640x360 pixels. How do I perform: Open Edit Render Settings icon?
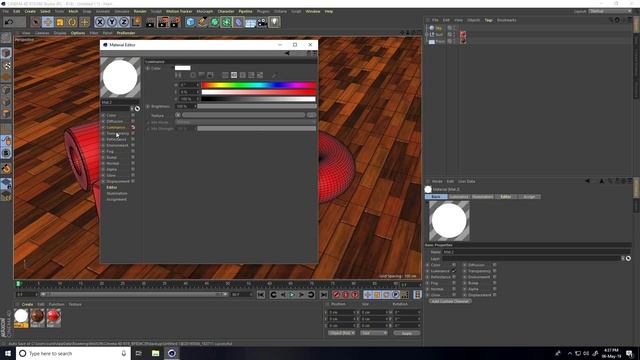point(176,22)
